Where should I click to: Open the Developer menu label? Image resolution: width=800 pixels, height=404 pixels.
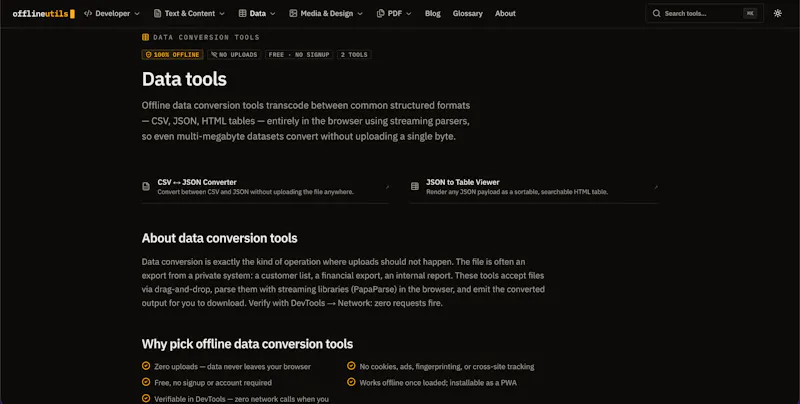(x=113, y=14)
